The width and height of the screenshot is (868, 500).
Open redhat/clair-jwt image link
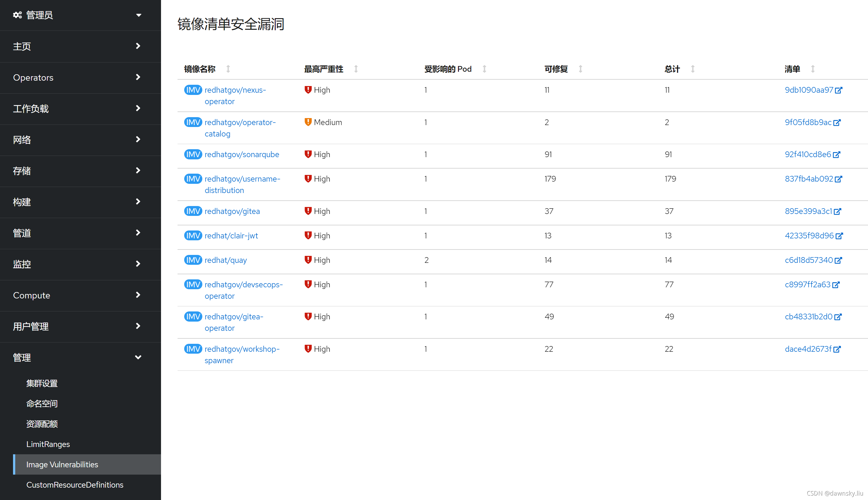(231, 236)
